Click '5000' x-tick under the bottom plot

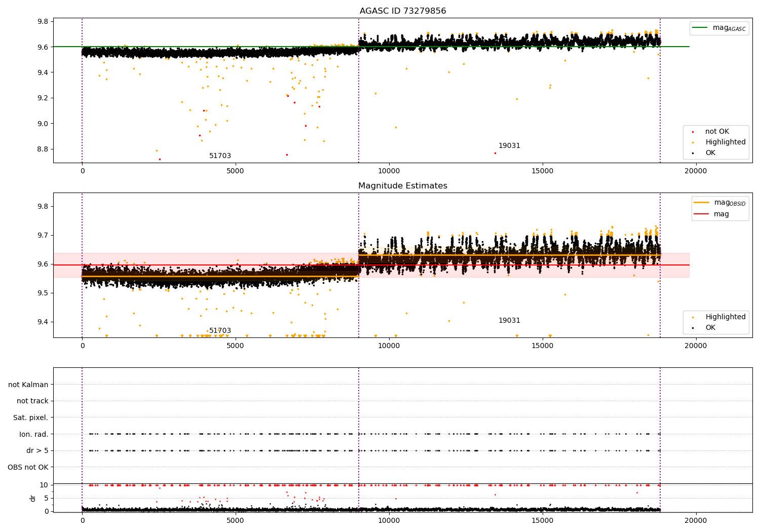(x=236, y=521)
